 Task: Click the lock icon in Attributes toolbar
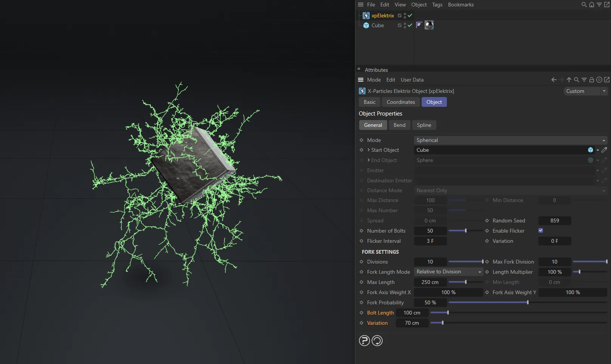(592, 80)
